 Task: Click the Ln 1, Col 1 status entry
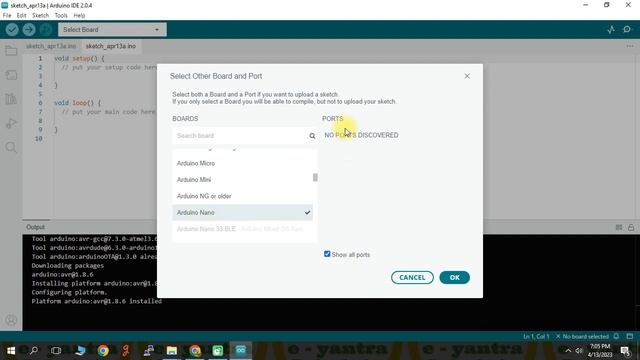(536, 337)
